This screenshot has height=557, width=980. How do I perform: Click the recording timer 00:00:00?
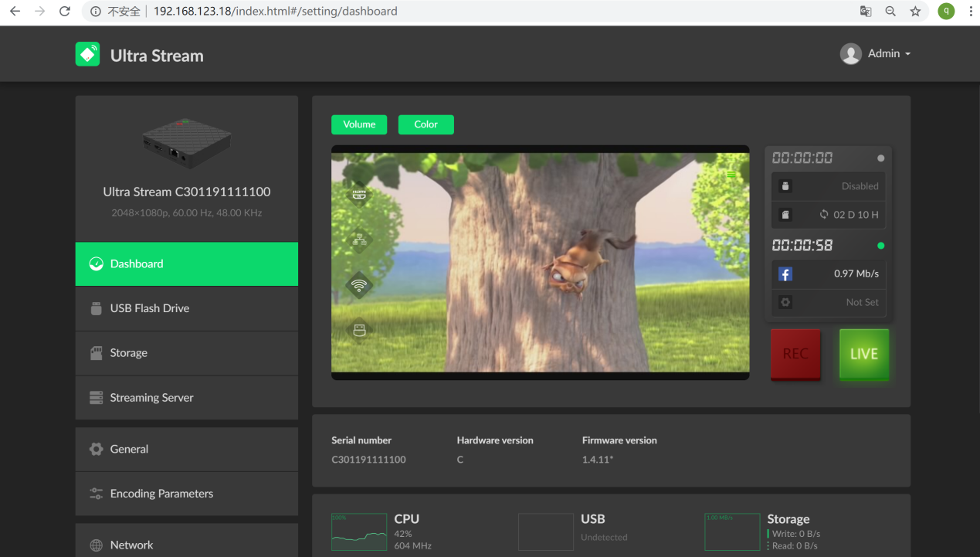click(x=802, y=158)
